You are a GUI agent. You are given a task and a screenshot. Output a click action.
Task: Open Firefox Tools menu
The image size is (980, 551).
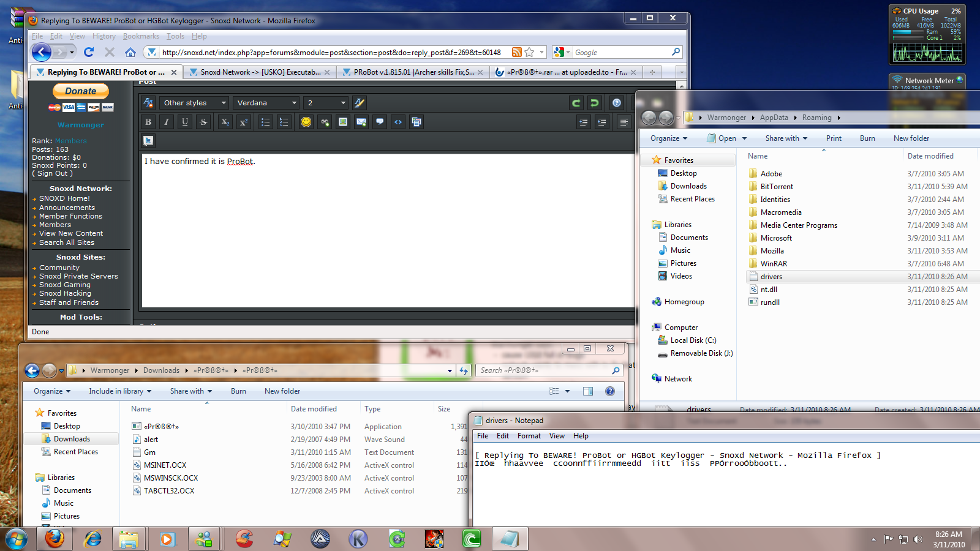175,36
